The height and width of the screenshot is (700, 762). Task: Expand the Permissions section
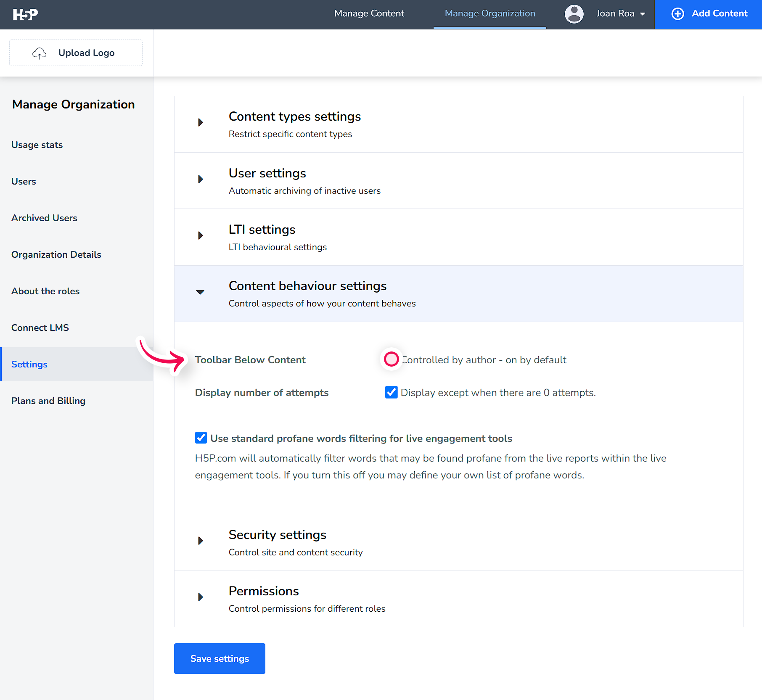(x=200, y=597)
